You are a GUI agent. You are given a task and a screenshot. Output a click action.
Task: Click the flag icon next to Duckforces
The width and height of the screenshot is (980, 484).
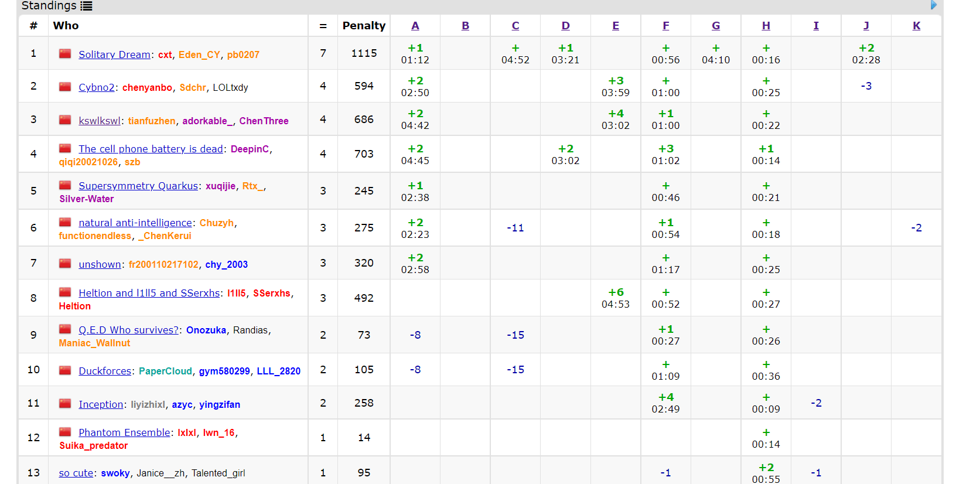point(65,370)
